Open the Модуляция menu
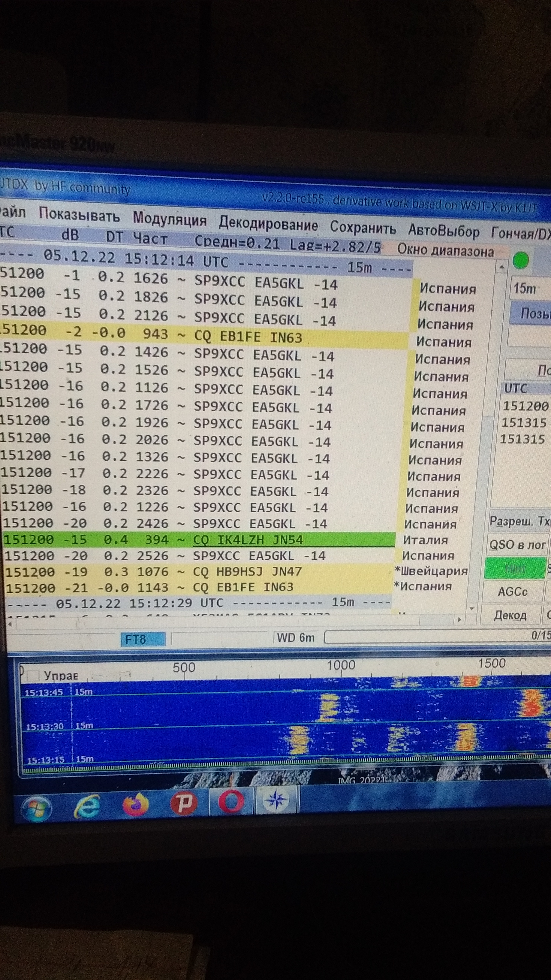 tap(170, 219)
